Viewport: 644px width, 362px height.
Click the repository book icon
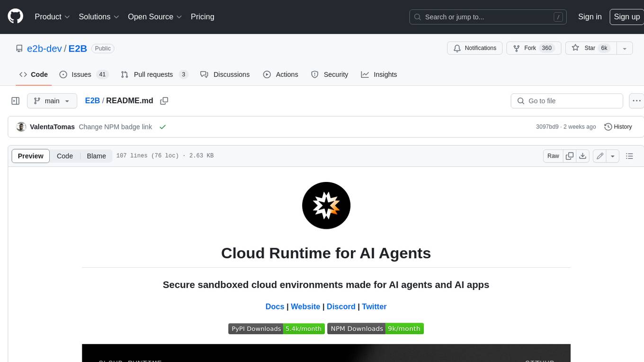(19, 48)
